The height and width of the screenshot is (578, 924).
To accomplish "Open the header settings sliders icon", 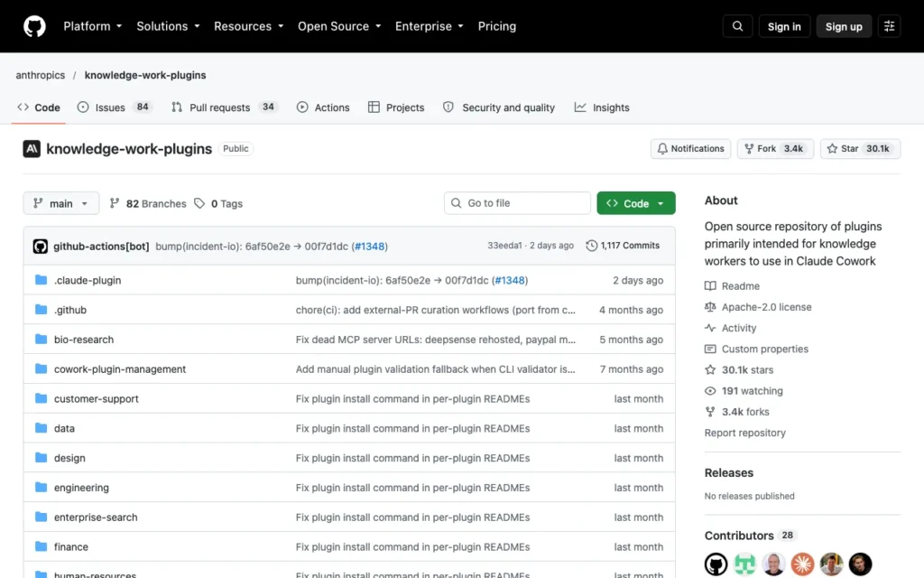I will pyautogui.click(x=889, y=26).
